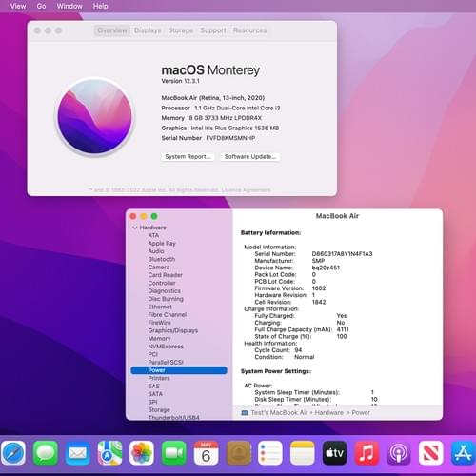
Task: Select SAS in sidebar
Action: coord(153,387)
